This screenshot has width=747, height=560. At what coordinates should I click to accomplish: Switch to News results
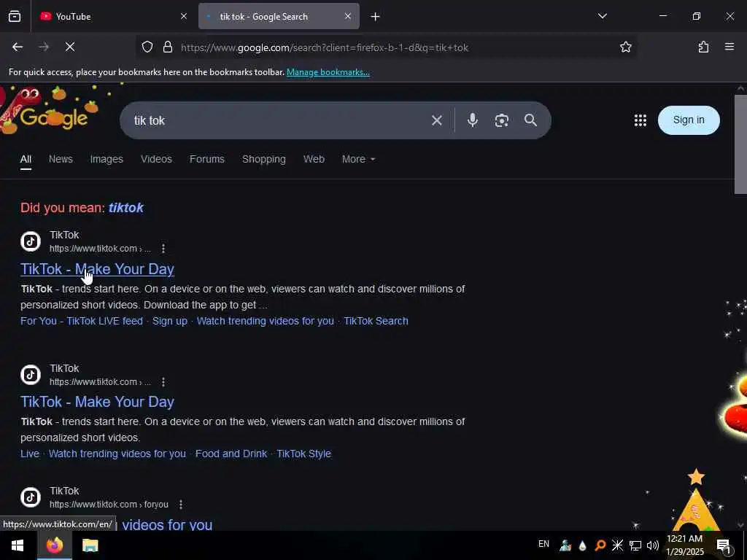(61, 160)
